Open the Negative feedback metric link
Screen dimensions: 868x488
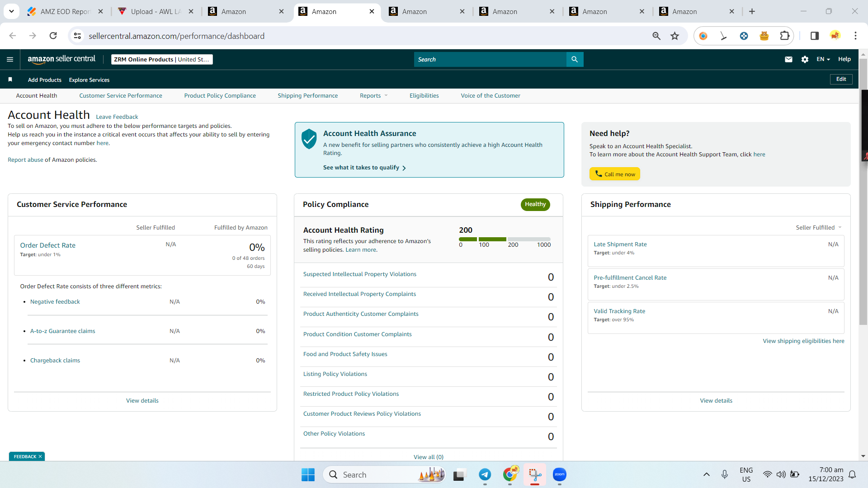(55, 302)
